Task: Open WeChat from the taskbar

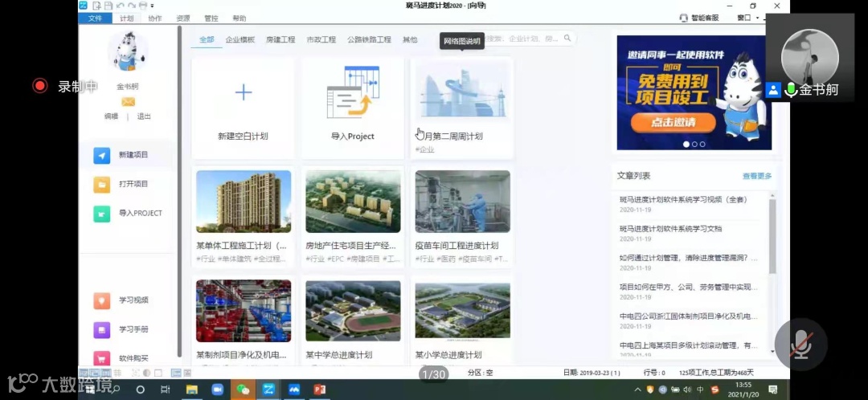Action: coord(243,390)
